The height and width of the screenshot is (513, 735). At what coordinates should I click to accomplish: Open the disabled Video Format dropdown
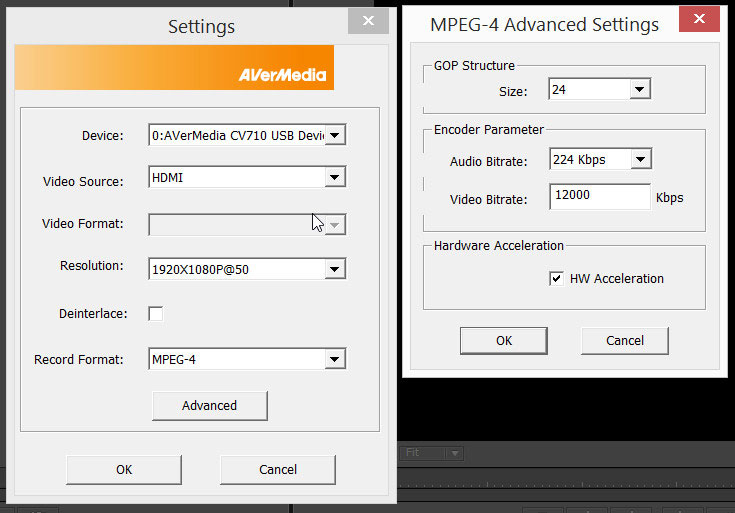[247, 225]
